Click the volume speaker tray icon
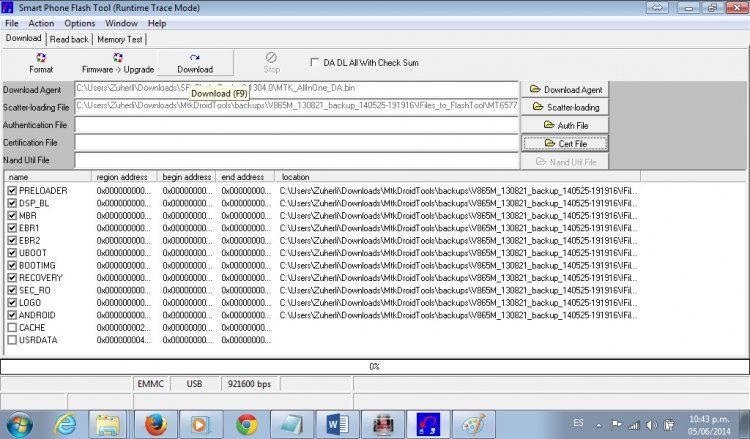750x439 pixels. pyautogui.click(x=651, y=425)
